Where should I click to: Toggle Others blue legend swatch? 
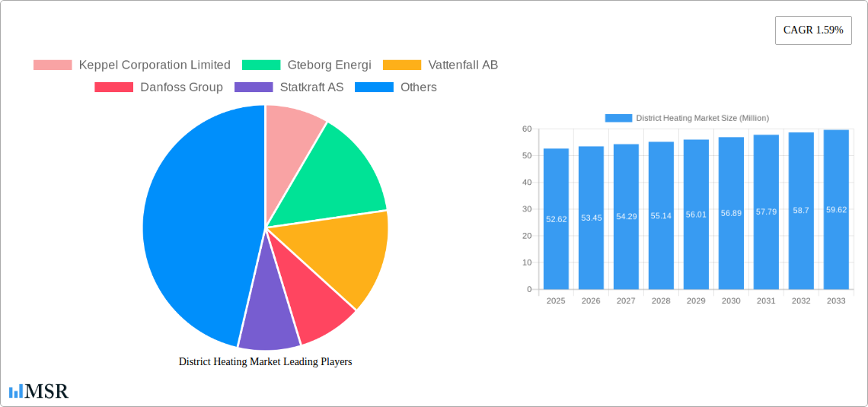(x=374, y=87)
